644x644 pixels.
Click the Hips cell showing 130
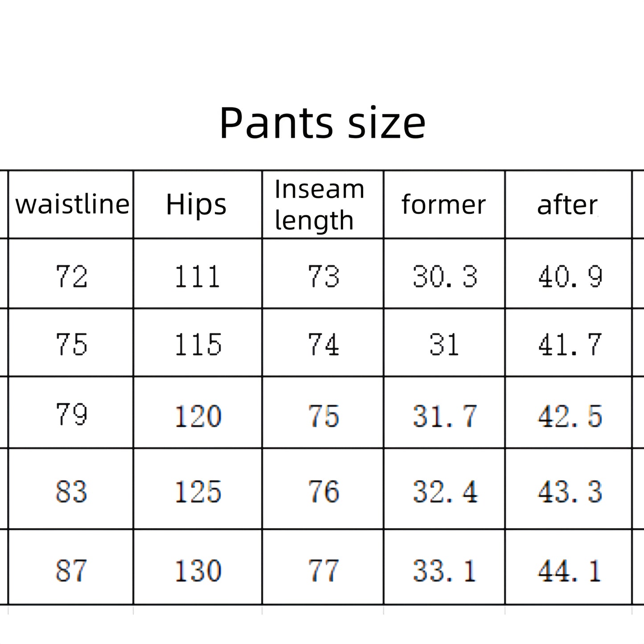coord(197,570)
